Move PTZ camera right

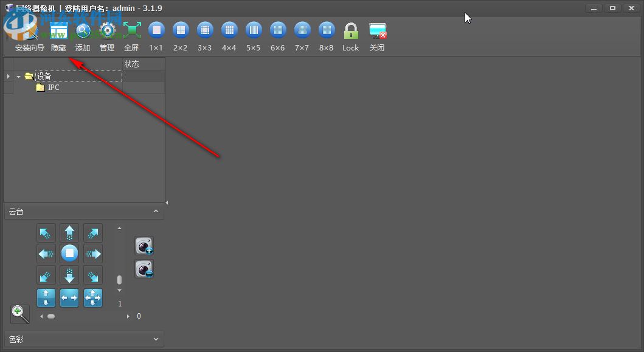93,254
